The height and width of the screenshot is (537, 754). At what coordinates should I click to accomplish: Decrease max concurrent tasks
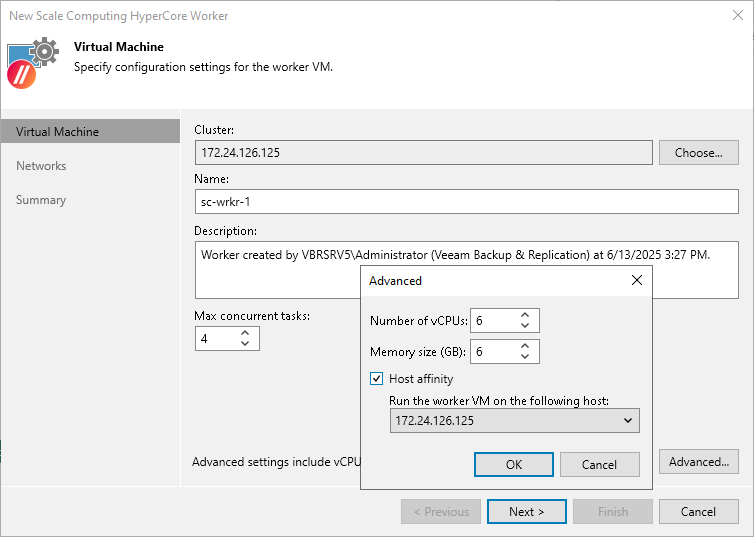(x=245, y=344)
